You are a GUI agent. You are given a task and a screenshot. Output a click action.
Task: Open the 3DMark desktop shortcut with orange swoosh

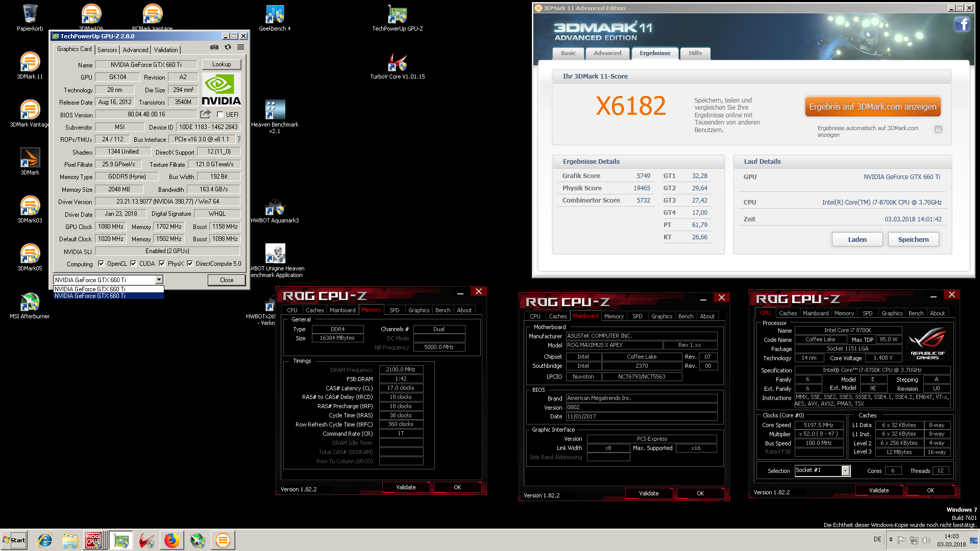[30, 162]
